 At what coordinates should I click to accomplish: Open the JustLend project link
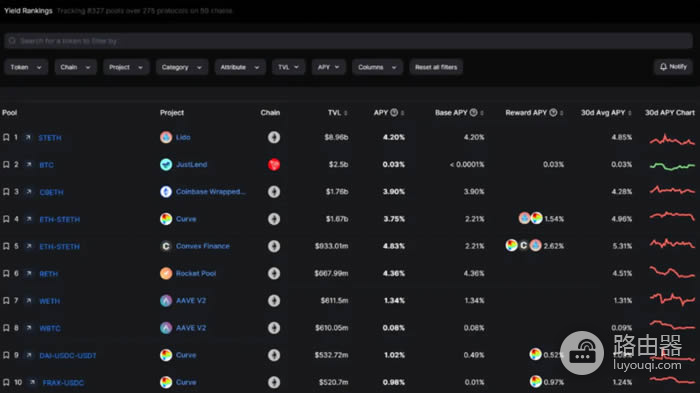click(x=192, y=164)
